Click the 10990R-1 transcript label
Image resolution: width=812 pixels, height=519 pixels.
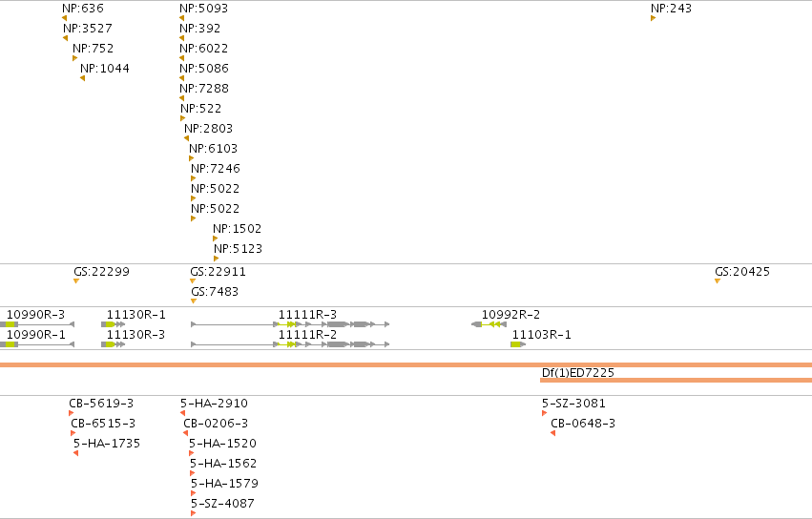click(x=36, y=335)
